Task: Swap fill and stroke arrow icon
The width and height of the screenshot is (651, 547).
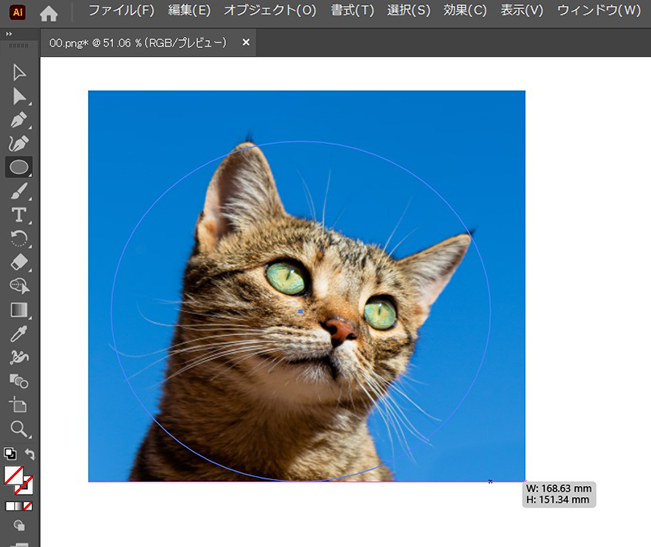Action: (x=29, y=454)
